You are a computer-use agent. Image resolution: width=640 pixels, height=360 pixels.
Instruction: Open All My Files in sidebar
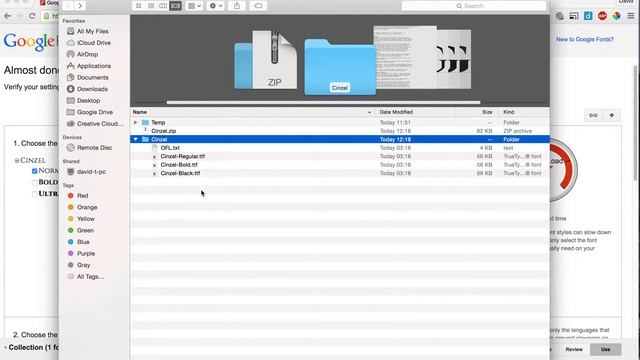pyautogui.click(x=92, y=31)
